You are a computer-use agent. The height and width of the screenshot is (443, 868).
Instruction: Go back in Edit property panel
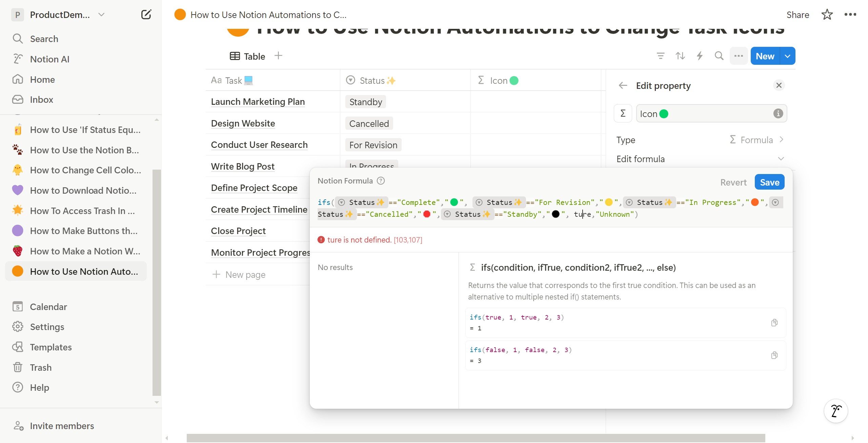[623, 85]
